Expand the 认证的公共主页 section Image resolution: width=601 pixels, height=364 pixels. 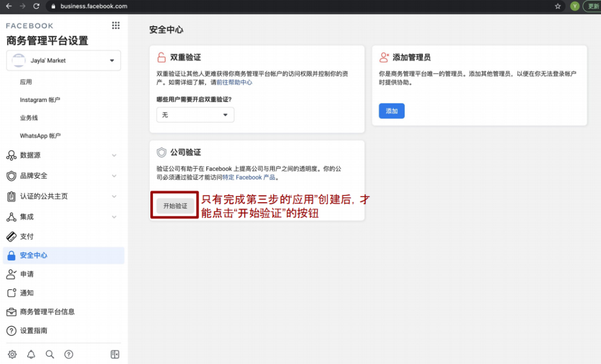[114, 196]
